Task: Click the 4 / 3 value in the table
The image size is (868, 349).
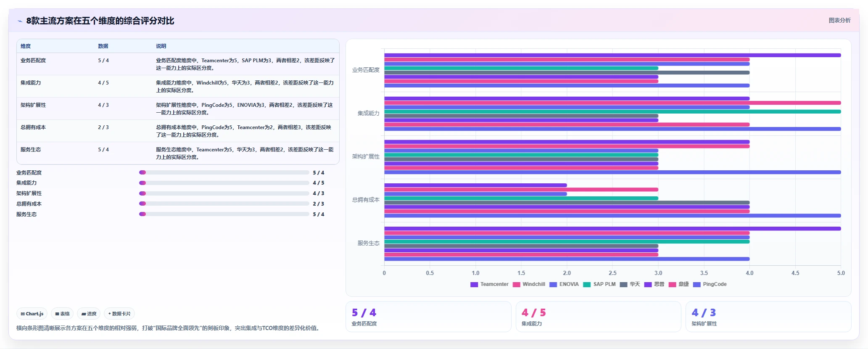Action: pos(103,105)
